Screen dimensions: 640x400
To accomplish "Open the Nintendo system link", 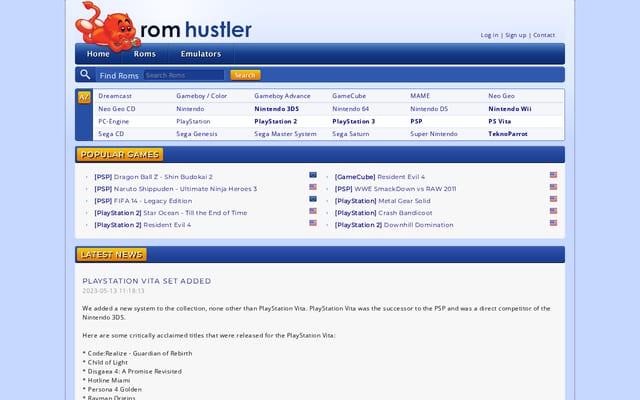I will (x=190, y=109).
